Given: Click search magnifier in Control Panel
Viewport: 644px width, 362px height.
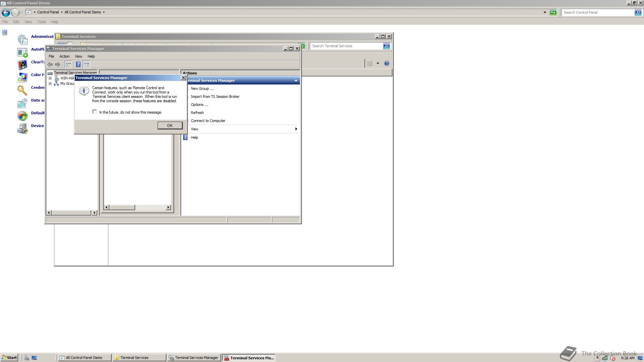Looking at the screenshot, I should pyautogui.click(x=638, y=12).
